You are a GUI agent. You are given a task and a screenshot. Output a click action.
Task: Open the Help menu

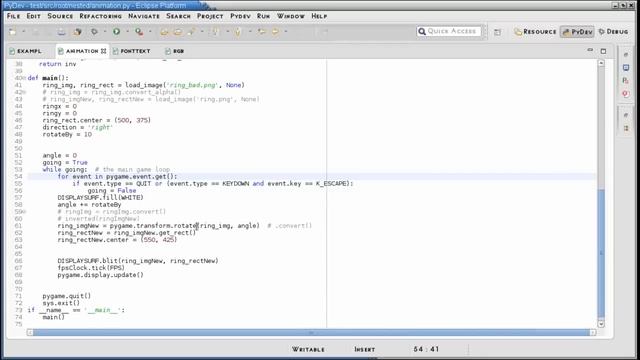(319, 16)
